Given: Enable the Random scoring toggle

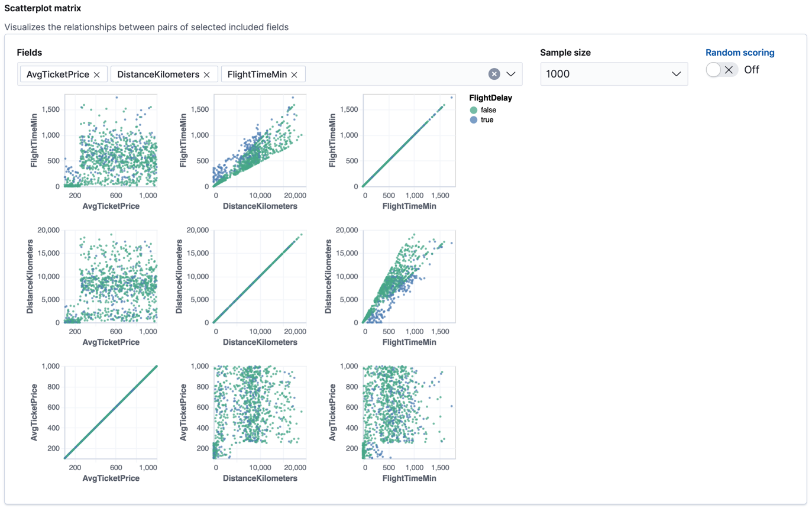Looking at the screenshot, I should point(713,69).
